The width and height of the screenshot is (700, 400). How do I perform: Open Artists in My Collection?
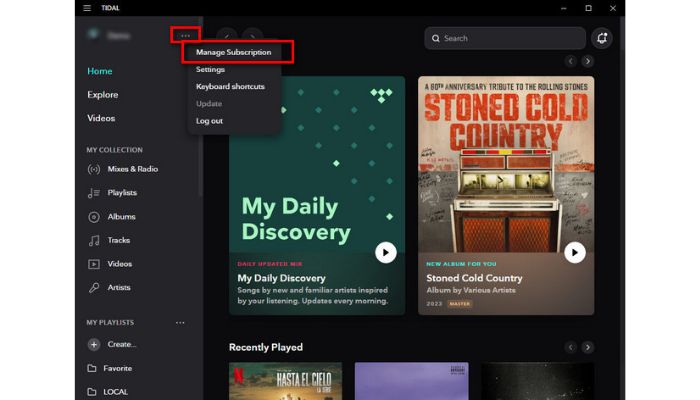[119, 288]
